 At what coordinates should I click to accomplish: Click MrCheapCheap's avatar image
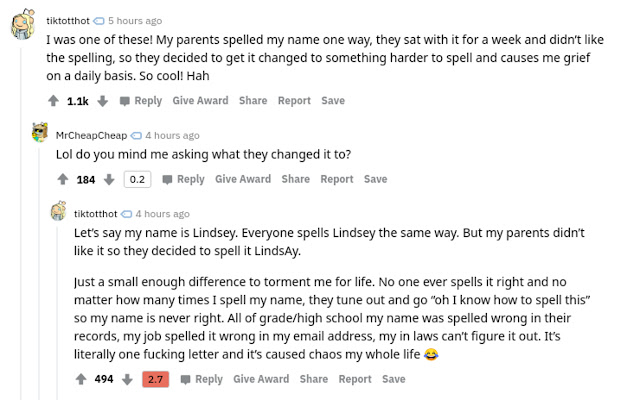click(40, 135)
